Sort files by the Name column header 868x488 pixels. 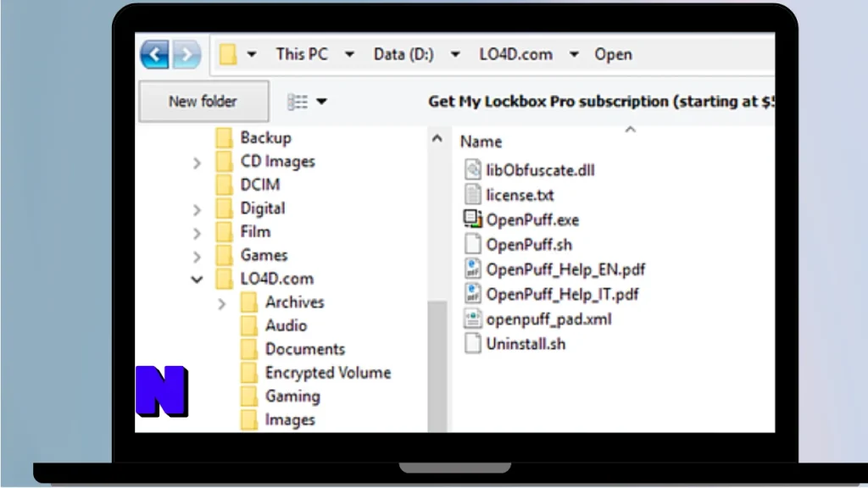481,141
